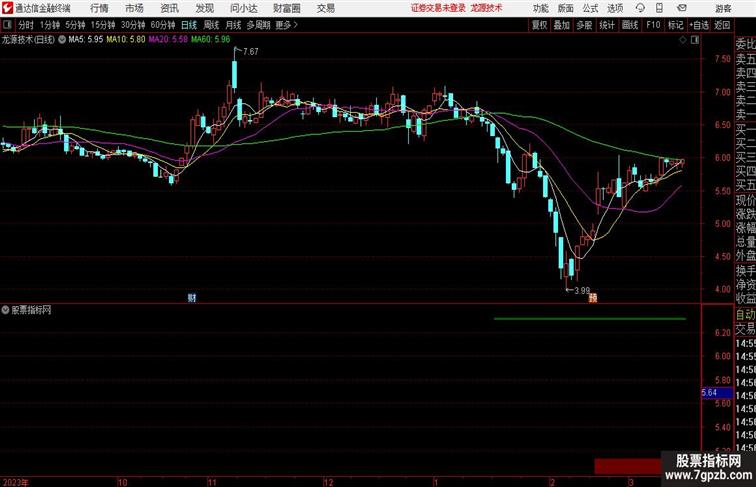
Task: Open the 交易 menu
Action: coord(325,8)
